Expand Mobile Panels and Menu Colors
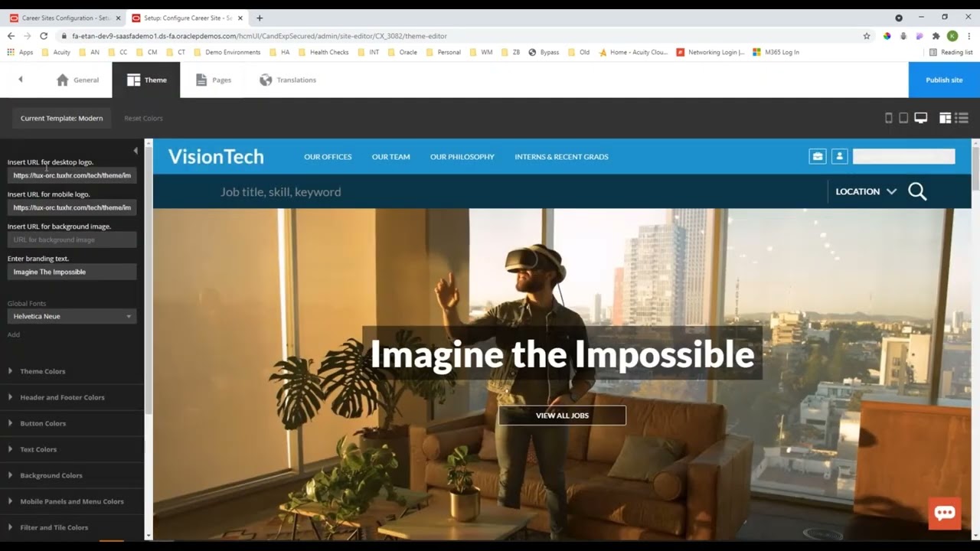Screen dimensions: 980x551 coord(72,501)
